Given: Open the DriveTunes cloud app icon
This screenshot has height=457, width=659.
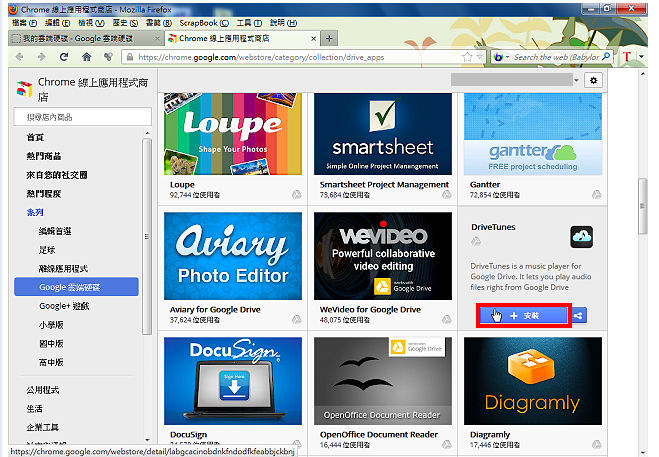Looking at the screenshot, I should click(x=582, y=237).
